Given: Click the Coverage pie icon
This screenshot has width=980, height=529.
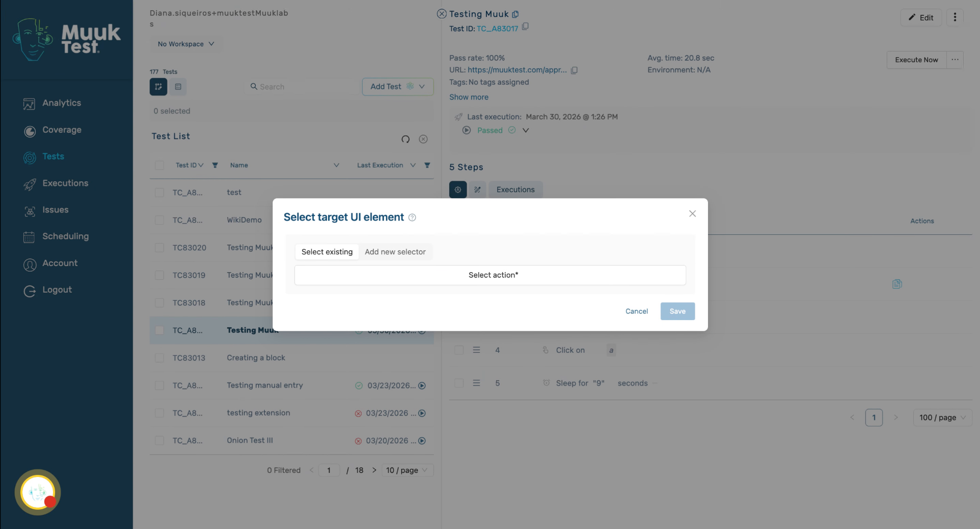Looking at the screenshot, I should coord(30,131).
